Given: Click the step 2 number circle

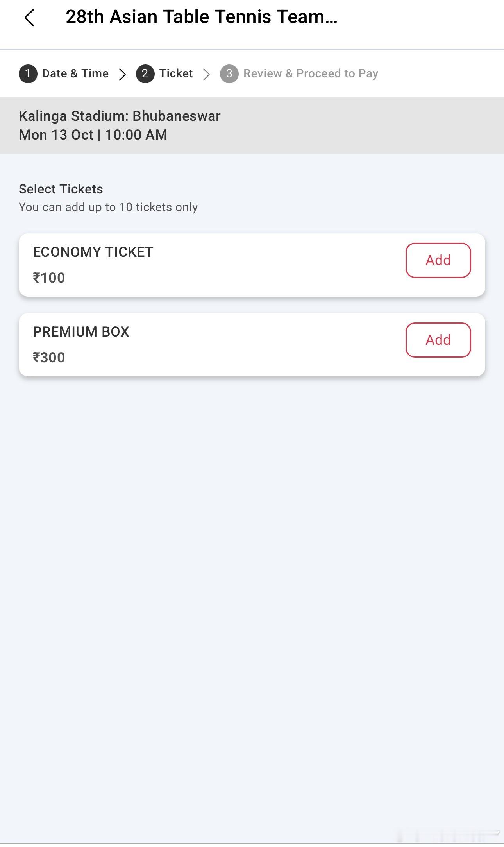Looking at the screenshot, I should (145, 74).
